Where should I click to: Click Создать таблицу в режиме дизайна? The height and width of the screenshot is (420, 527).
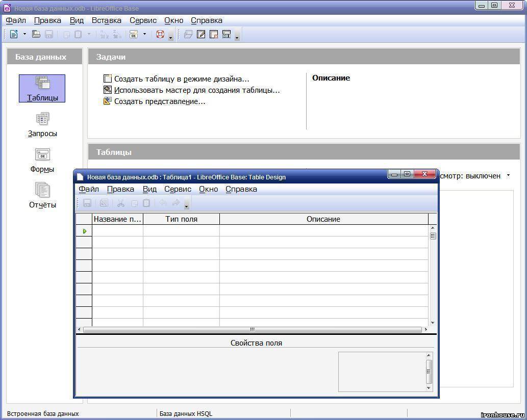point(181,79)
